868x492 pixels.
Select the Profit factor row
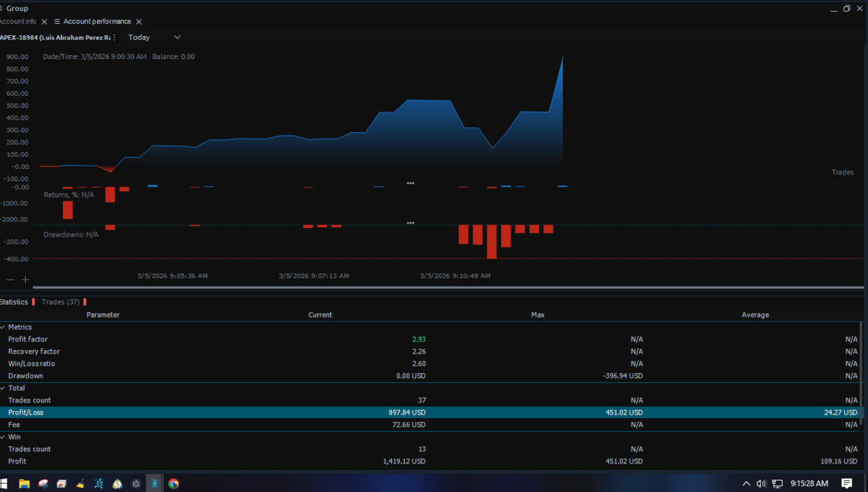28,339
